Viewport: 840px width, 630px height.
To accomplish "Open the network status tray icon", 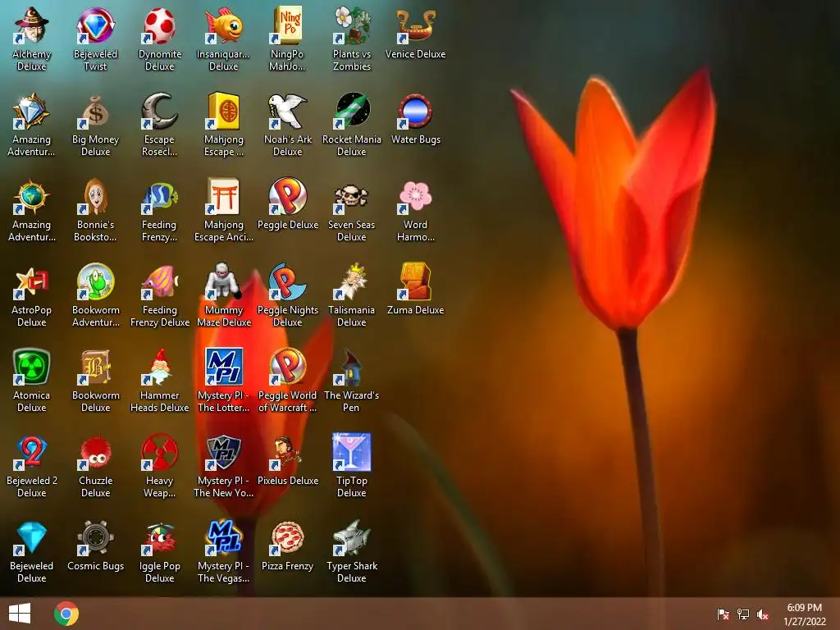I will [743, 614].
